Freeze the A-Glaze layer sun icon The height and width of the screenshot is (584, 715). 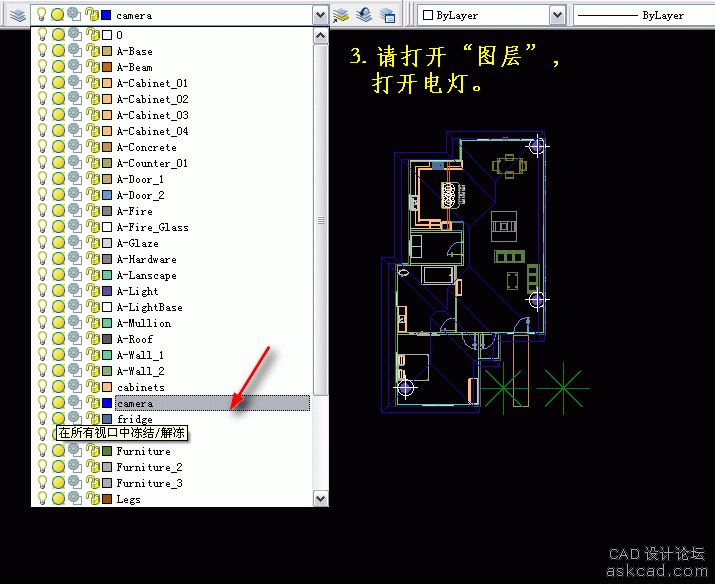click(x=58, y=243)
